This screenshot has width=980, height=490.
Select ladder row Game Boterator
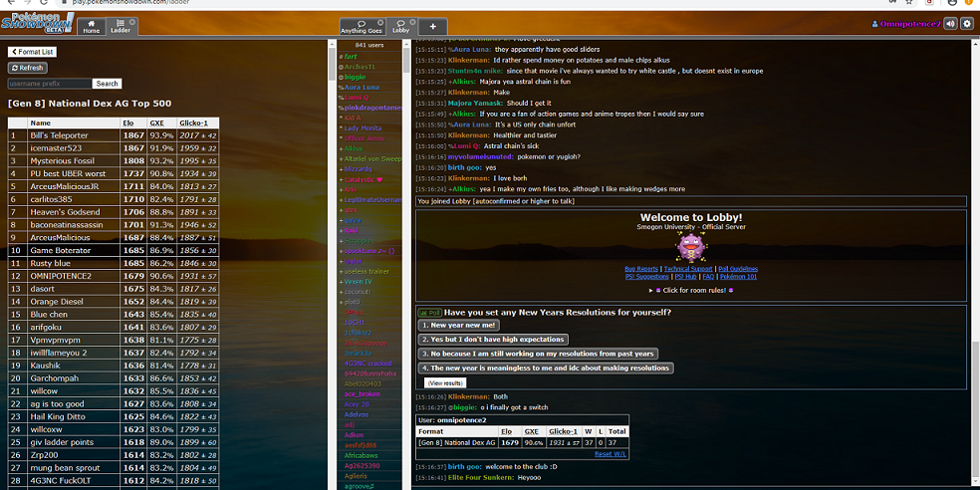pyautogui.click(x=114, y=250)
